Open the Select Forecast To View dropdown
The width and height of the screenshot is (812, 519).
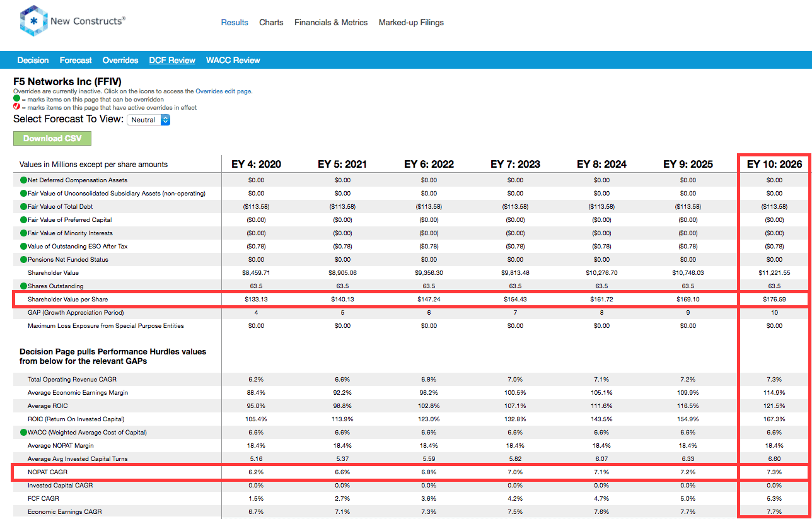tap(149, 120)
